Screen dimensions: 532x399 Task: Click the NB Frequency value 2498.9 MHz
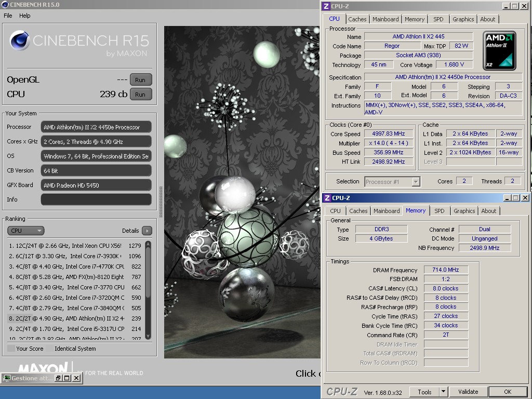pyautogui.click(x=485, y=248)
